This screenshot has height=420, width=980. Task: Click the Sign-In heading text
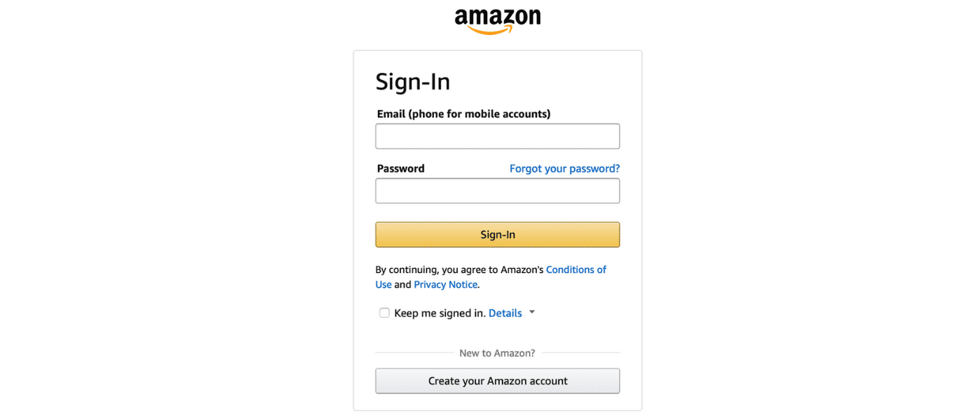413,82
